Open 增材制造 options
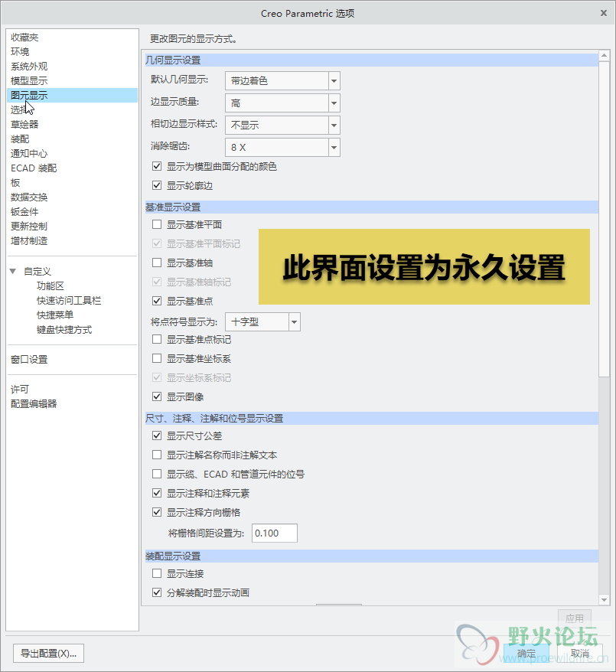Viewport: 616px width, 672px height. 29,241
